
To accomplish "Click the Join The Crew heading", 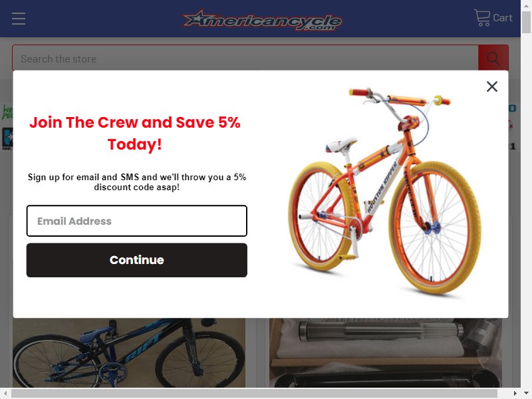I will (x=135, y=133).
